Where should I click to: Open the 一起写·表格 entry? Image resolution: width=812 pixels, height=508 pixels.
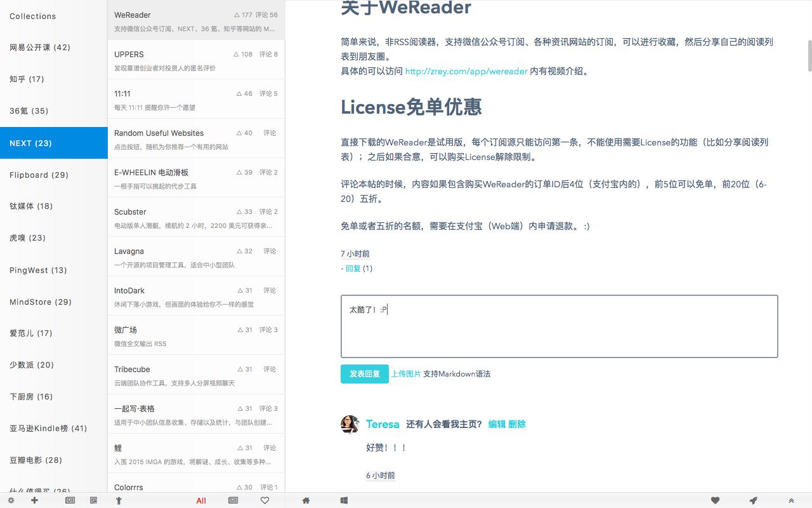tap(196, 415)
